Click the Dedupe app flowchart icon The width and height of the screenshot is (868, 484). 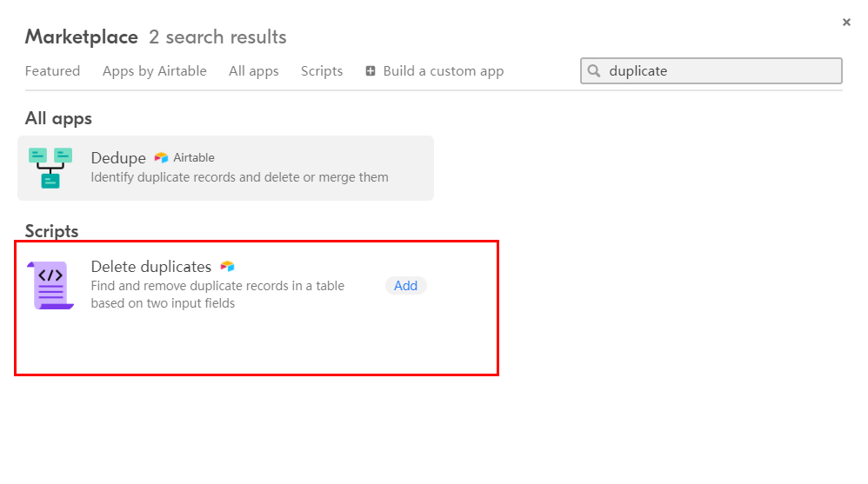50,169
